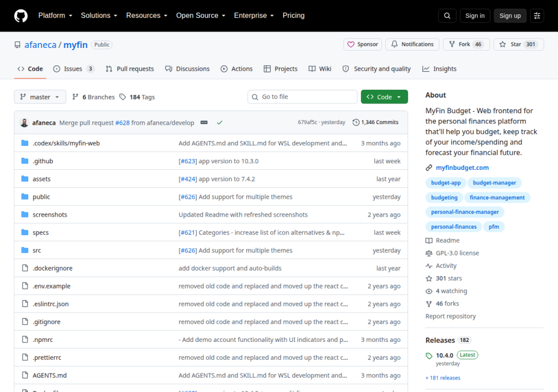Click the budget-app topic tag
The image size is (558, 392).
[x=446, y=183]
